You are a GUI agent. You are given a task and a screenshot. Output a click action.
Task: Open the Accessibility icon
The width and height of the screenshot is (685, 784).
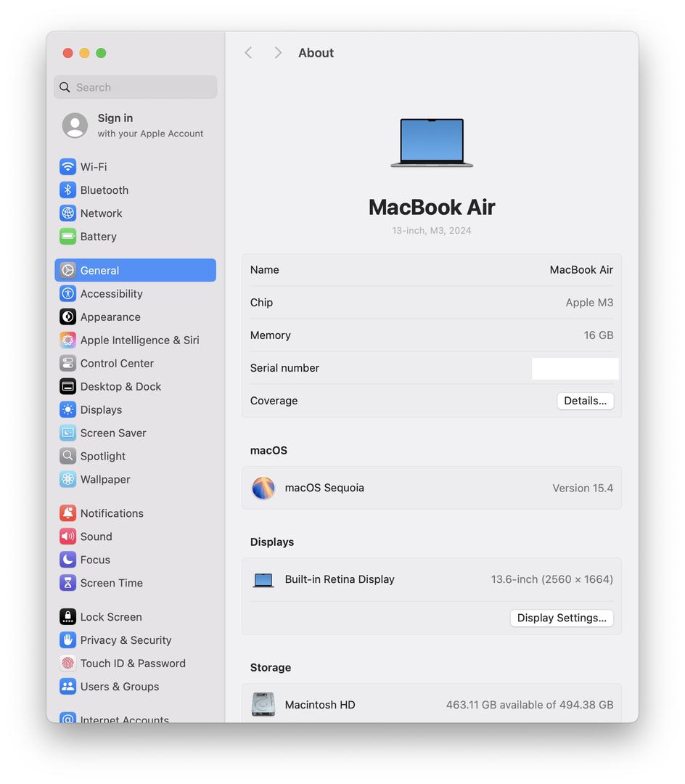pos(67,293)
